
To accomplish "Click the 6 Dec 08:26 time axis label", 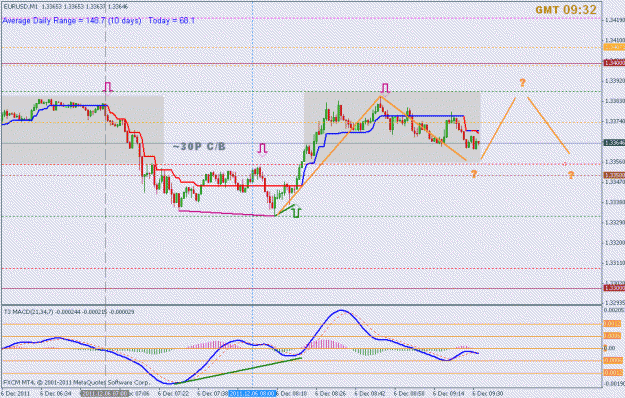I will 330,394.
